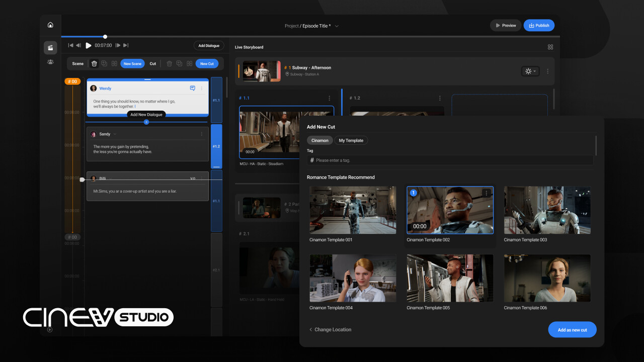Click the trash icon in the Scene toolbar
Image resolution: width=644 pixels, height=362 pixels.
pos(94,63)
